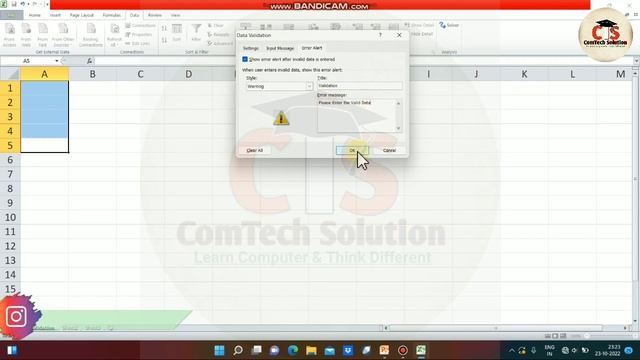
Task: Click the taskbar Search icon
Action: [238, 350]
